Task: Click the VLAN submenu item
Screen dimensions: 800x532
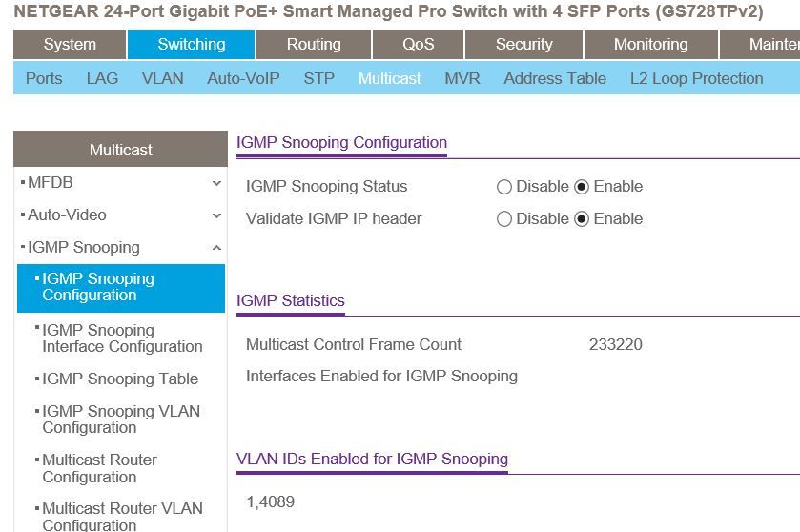Action: click(x=163, y=78)
